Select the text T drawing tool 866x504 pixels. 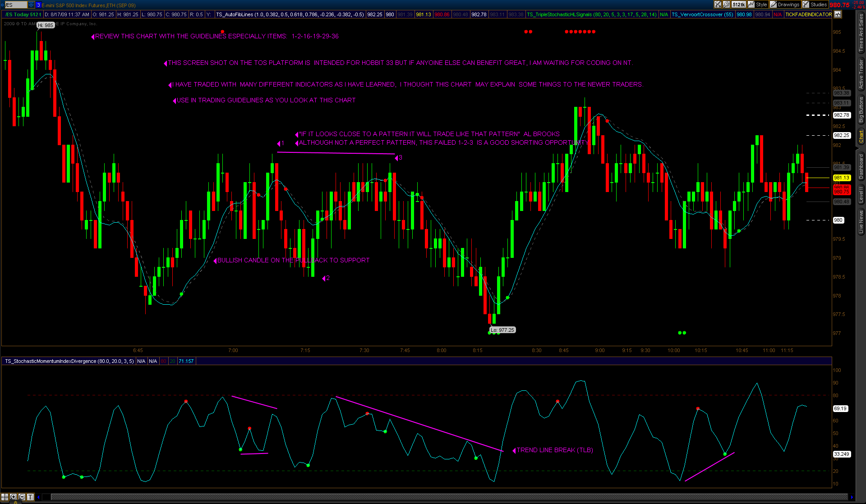pyautogui.click(x=30, y=497)
